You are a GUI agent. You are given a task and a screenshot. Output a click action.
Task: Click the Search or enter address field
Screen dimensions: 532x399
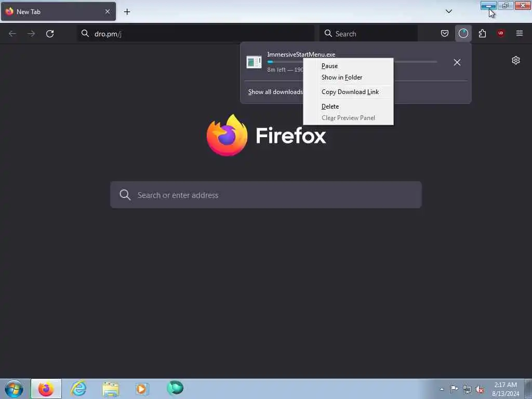(x=266, y=195)
